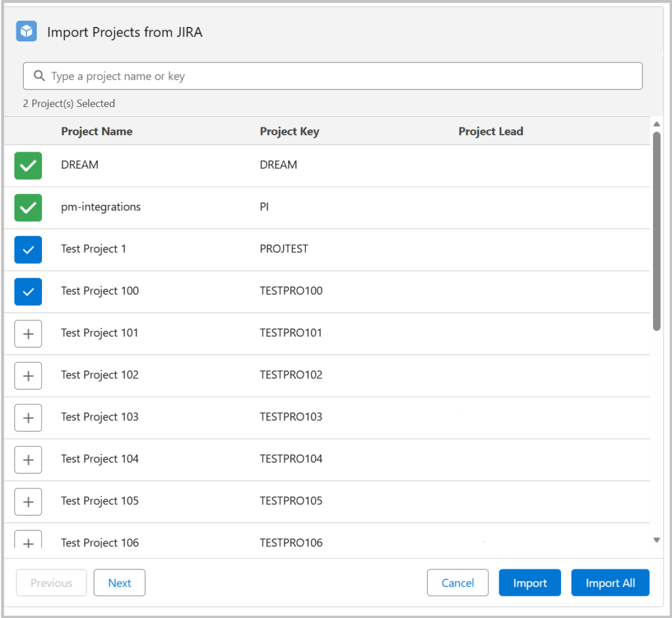Select Test Project 103 plus icon
Screen dimensions: 672x618
click(x=28, y=418)
